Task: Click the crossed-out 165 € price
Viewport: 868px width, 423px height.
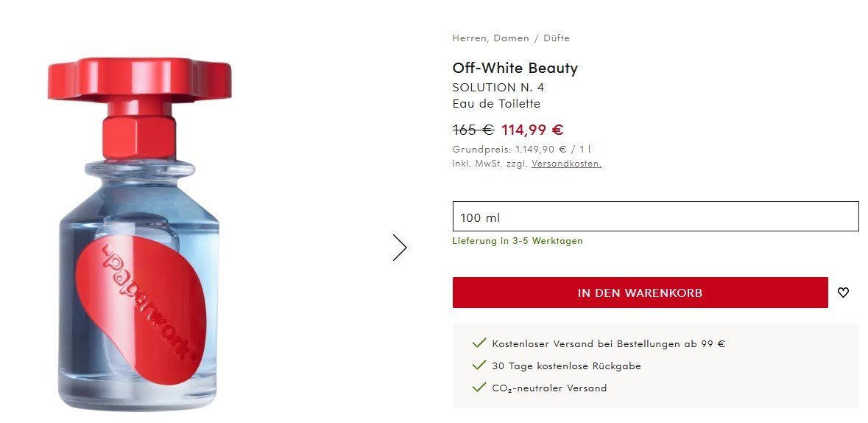Action: click(473, 130)
